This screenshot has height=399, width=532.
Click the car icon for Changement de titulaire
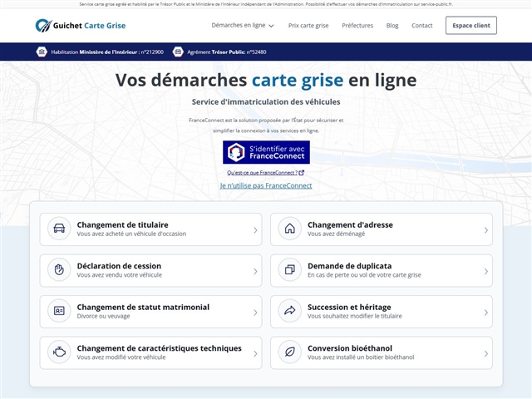59,229
